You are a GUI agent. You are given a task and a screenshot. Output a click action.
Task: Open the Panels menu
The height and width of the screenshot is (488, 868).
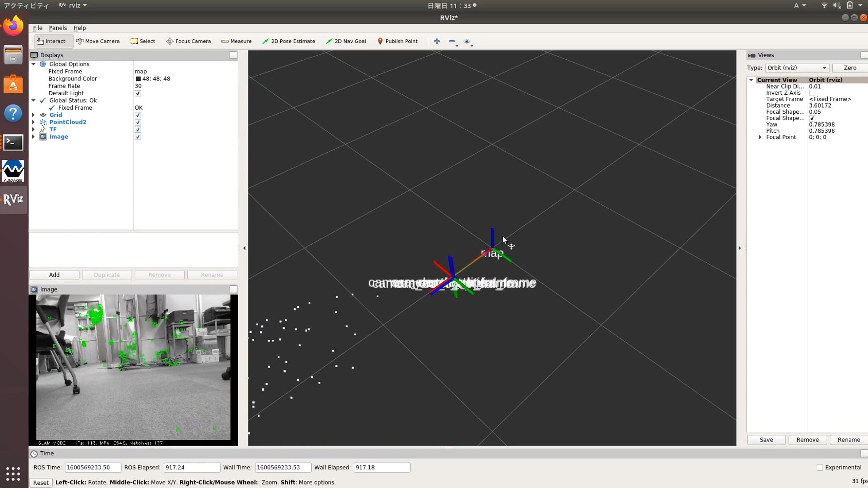tap(58, 28)
